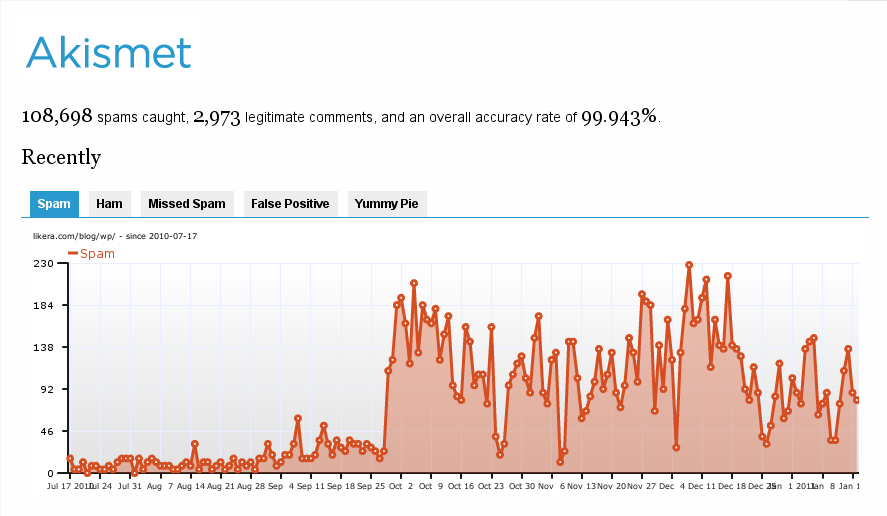Click the 92 y-axis label
Viewport: 887px width, 516px height.
(46, 389)
